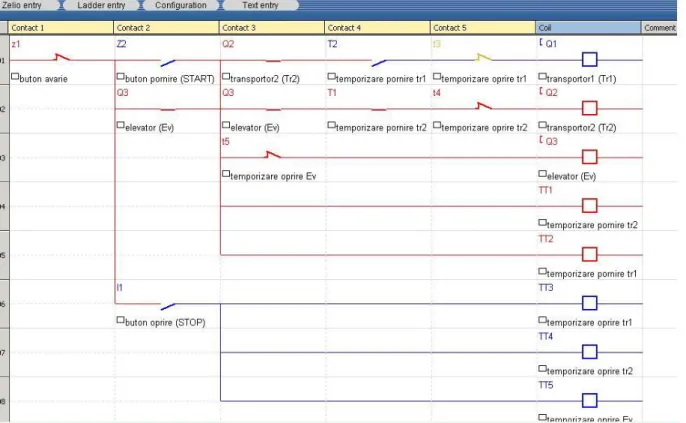Click 'elevator (Ev)' text in Contact 2 column

pos(150,128)
